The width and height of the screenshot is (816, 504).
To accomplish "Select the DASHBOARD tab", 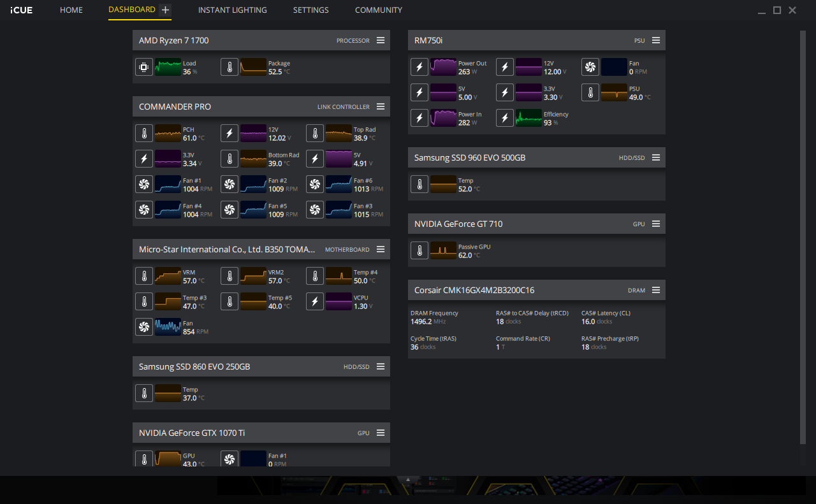I will click(x=132, y=10).
